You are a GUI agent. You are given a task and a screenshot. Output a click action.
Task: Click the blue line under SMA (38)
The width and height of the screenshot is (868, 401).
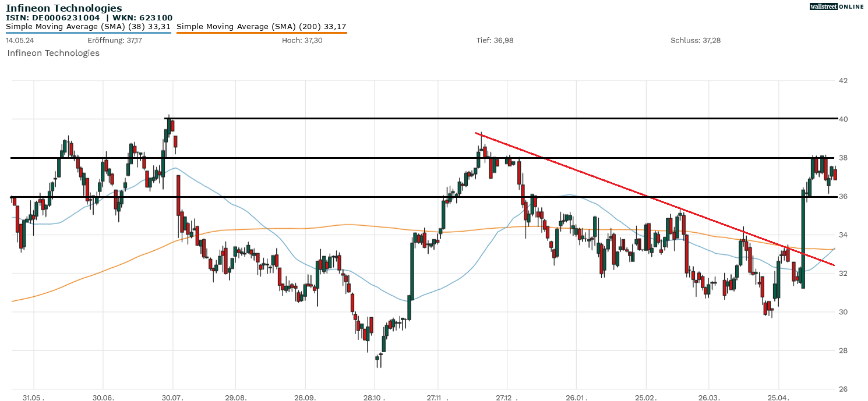coord(88,33)
